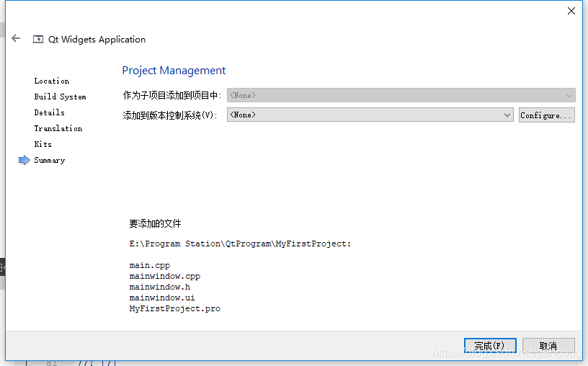Select the Translation wizard step
Viewport: 588px width, 366px height.
(x=58, y=128)
